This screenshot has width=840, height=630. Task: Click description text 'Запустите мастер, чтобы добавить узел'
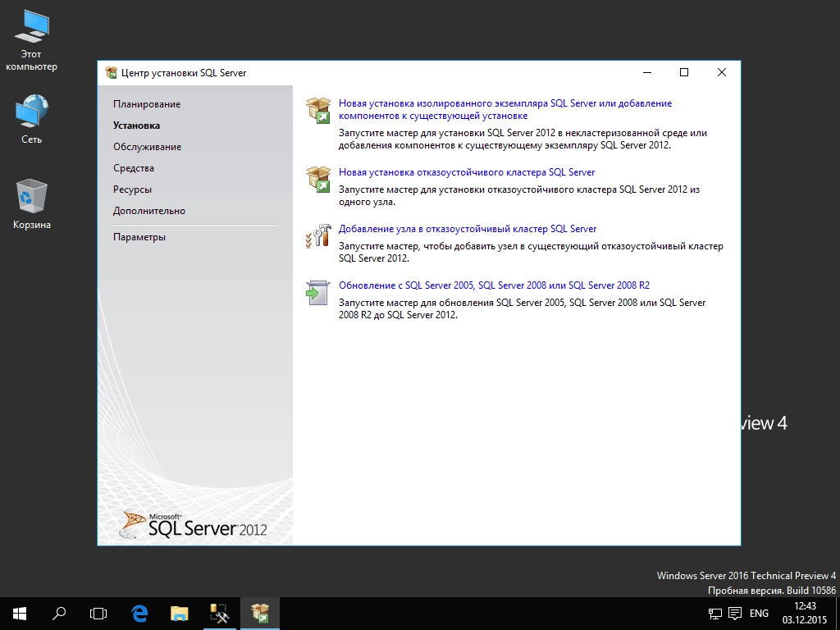click(531, 252)
